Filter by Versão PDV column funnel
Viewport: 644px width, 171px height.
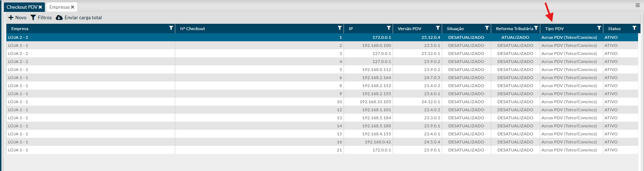click(438, 28)
